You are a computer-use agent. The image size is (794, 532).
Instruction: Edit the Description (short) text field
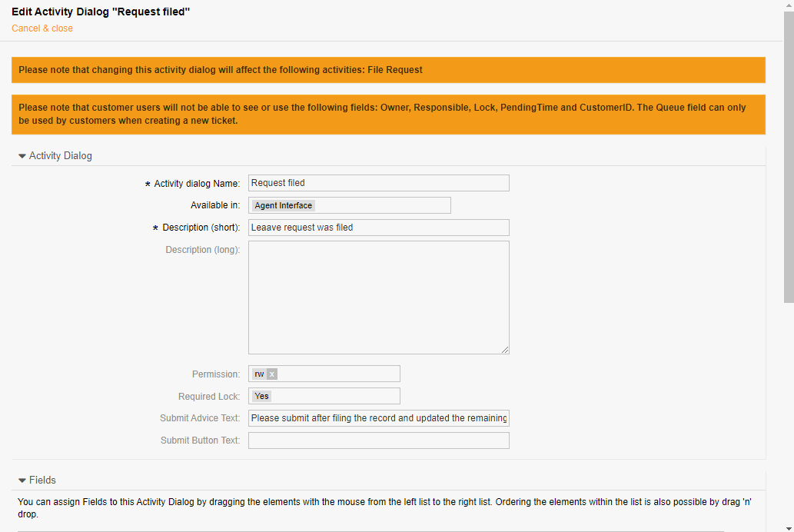pyautogui.click(x=378, y=228)
